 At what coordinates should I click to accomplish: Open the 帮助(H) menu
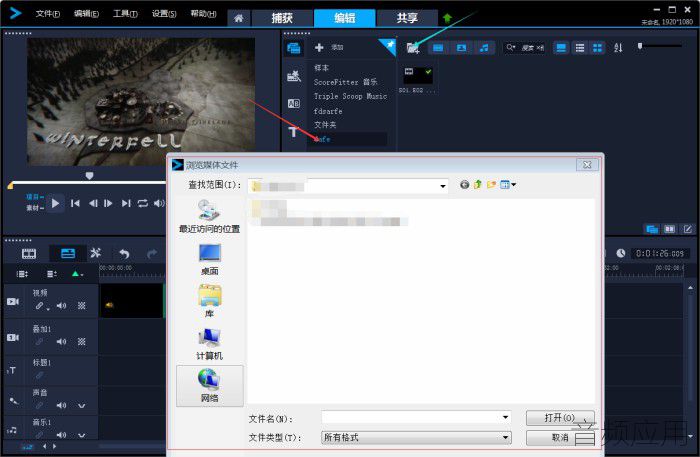203,13
